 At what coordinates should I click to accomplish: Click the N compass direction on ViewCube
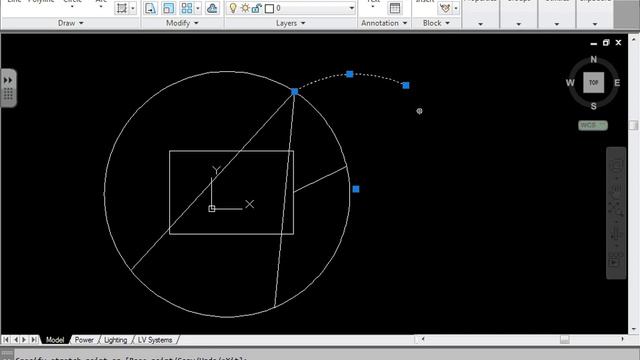click(593, 60)
